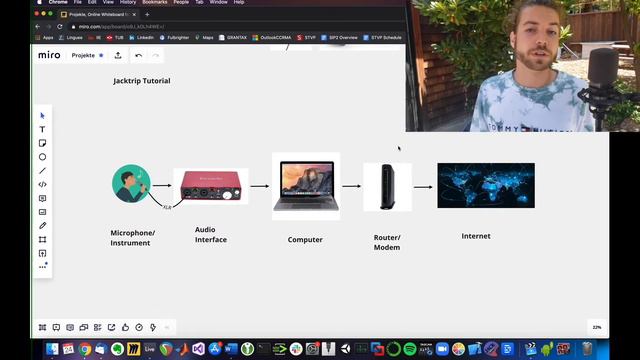Open presentation mode icon in bottom toolbar

pos(56,327)
